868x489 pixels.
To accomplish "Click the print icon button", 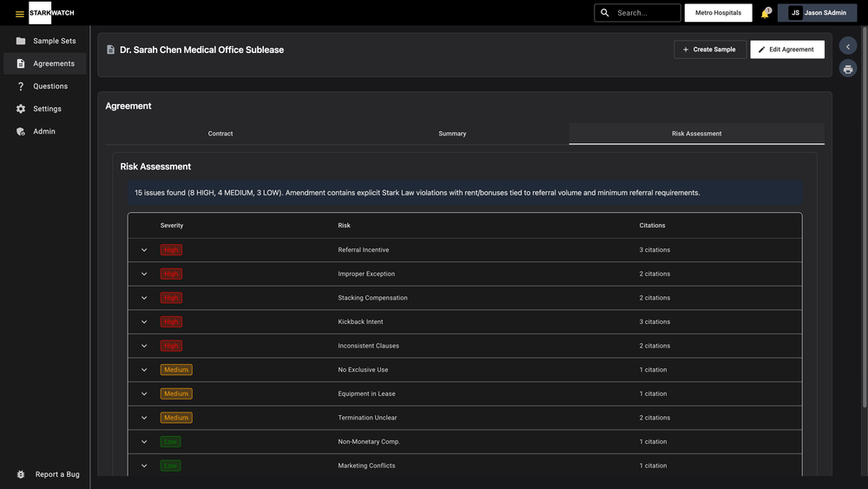I will [x=848, y=69].
